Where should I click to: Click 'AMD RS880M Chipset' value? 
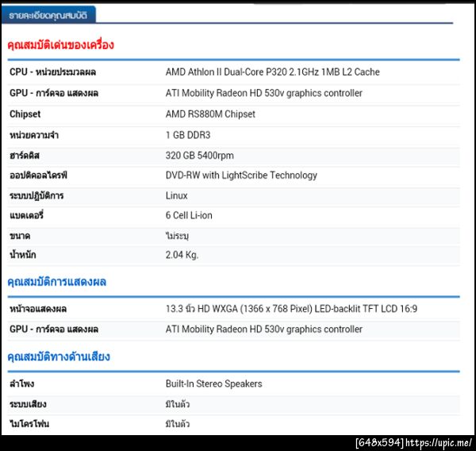[x=210, y=114]
